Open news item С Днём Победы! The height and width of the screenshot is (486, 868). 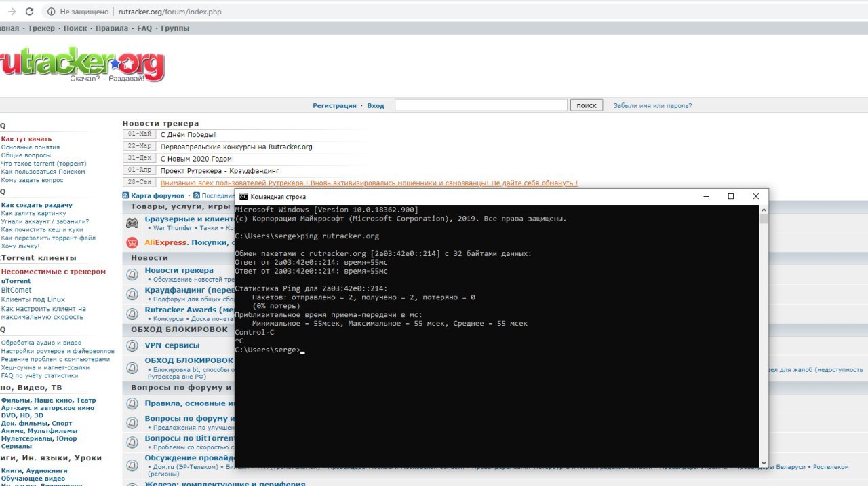(x=188, y=134)
